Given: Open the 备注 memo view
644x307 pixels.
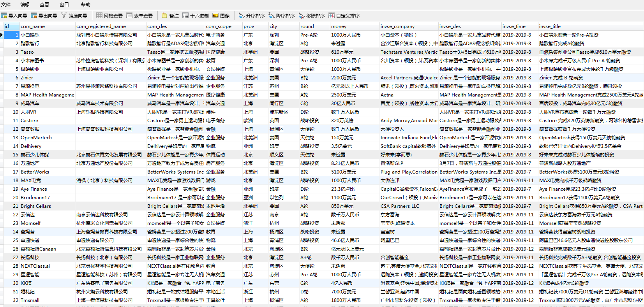Looking at the screenshot, I should [170, 16].
